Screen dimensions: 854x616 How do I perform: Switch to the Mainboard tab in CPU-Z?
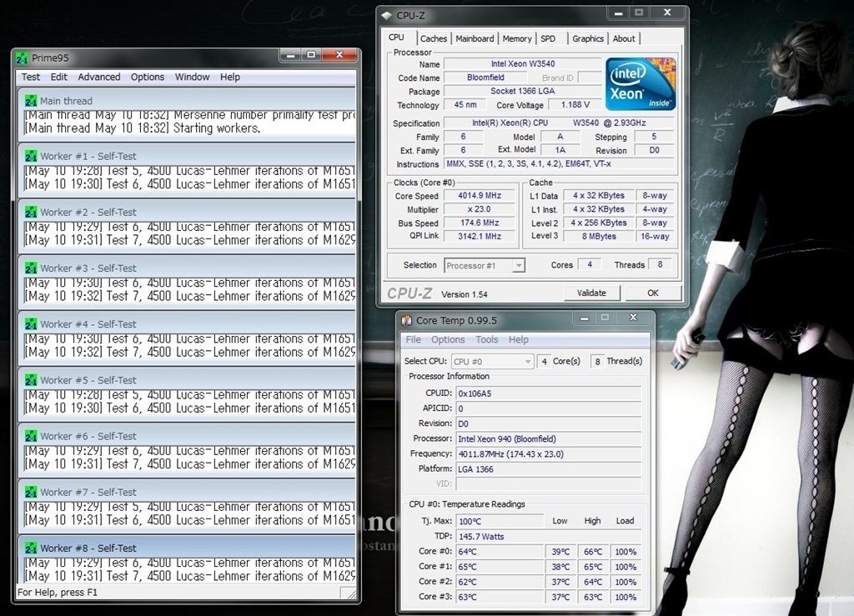pyautogui.click(x=475, y=38)
